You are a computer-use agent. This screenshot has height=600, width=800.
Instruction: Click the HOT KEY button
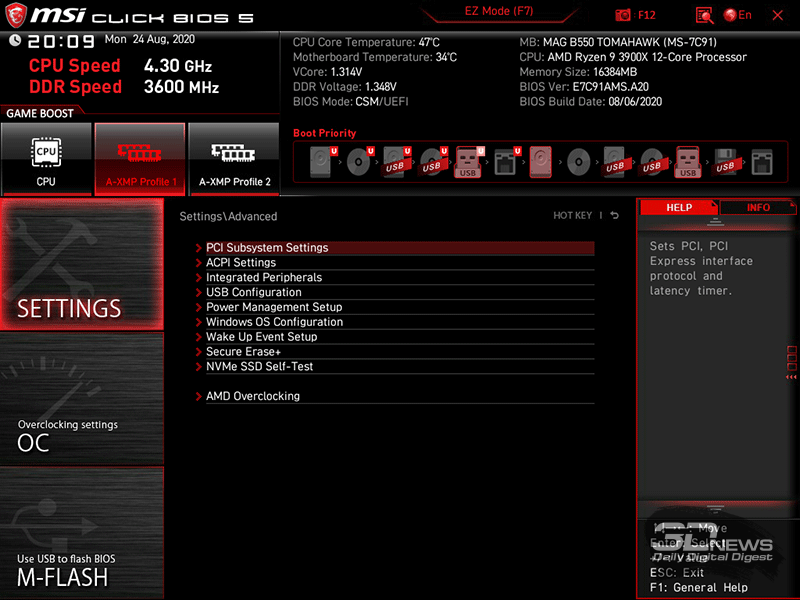point(572,215)
